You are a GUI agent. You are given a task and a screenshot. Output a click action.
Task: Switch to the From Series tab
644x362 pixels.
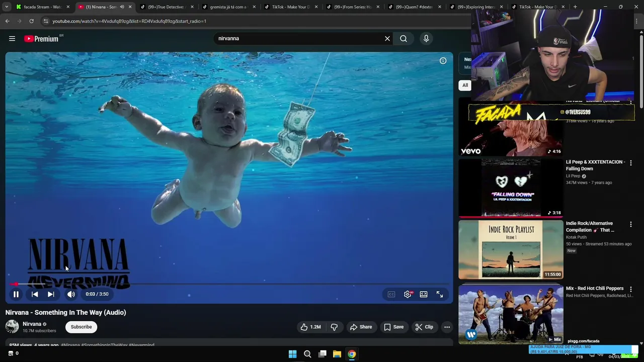(x=353, y=7)
